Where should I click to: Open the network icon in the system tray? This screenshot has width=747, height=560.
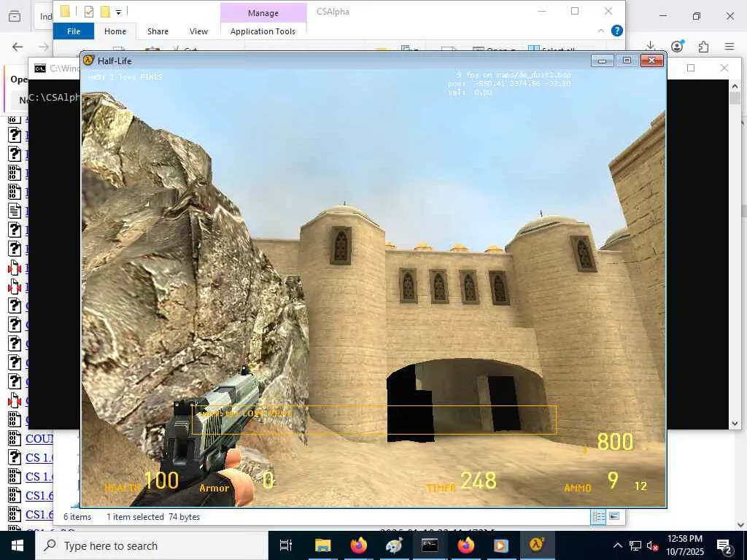point(635,545)
